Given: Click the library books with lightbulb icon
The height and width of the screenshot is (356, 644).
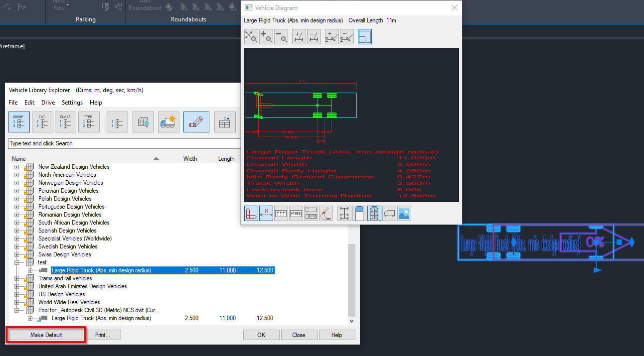Looking at the screenshot, I should [x=143, y=122].
